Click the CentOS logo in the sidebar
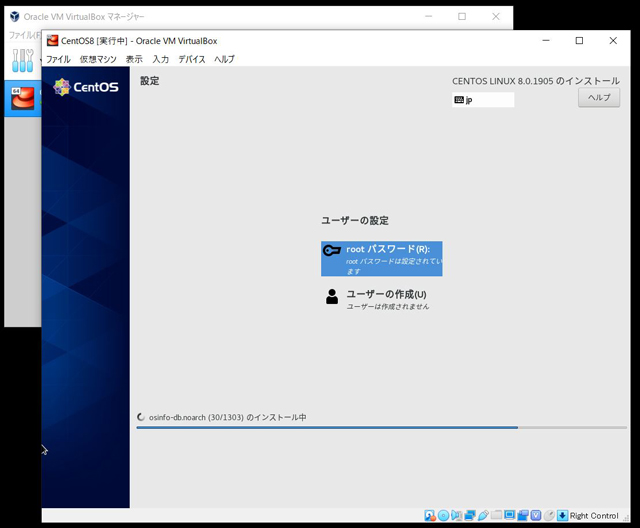This screenshot has width=640, height=528. [x=86, y=87]
